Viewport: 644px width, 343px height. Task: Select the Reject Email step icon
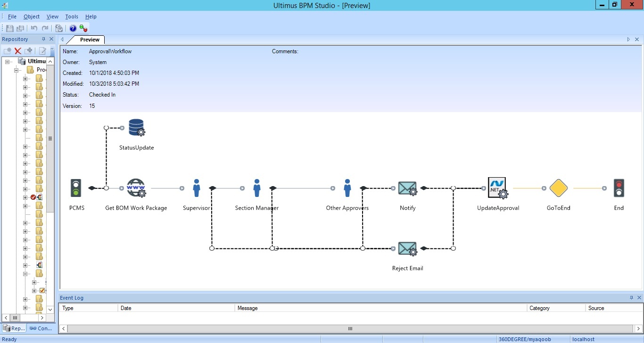[x=407, y=249]
